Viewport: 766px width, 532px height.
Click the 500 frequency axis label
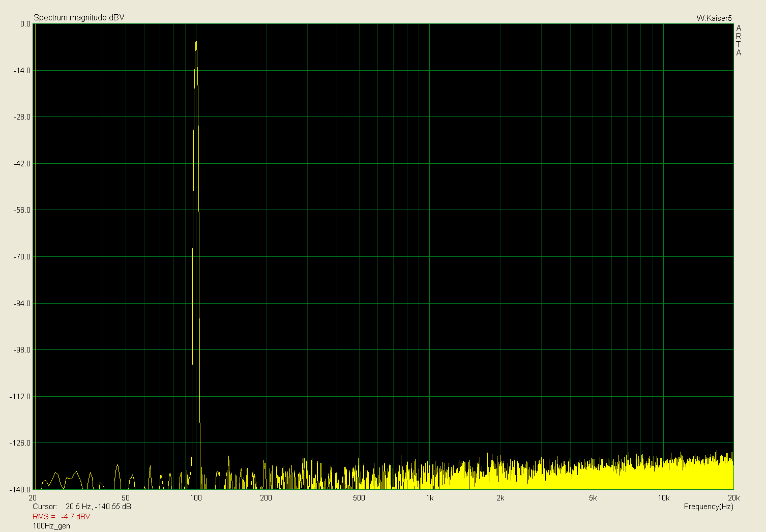(x=359, y=498)
